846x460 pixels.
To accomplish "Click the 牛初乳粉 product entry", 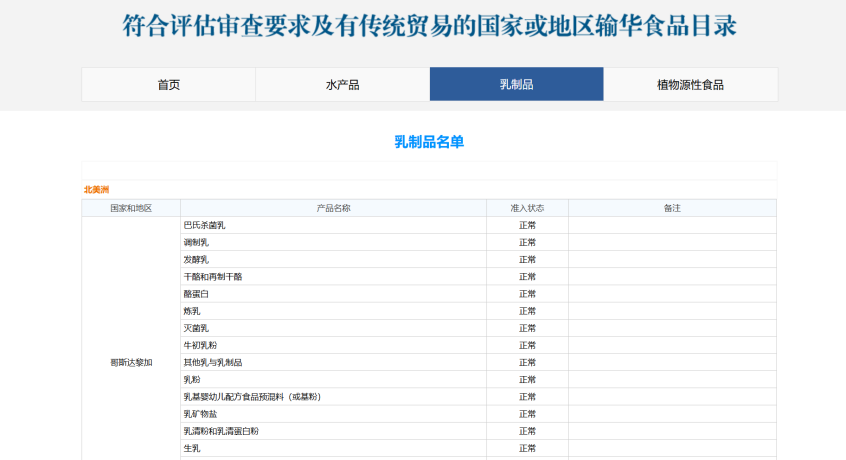I will tap(200, 345).
